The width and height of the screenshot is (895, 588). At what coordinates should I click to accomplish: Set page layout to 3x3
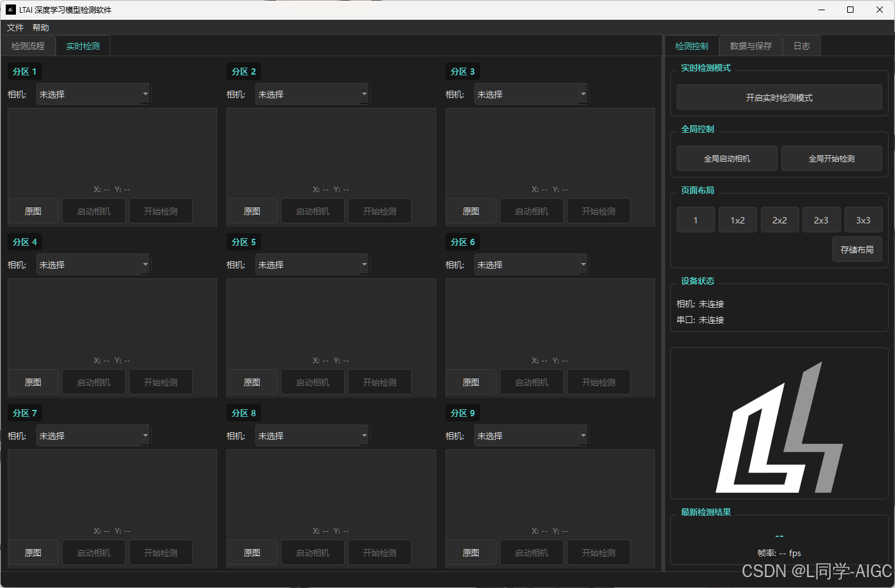point(863,220)
